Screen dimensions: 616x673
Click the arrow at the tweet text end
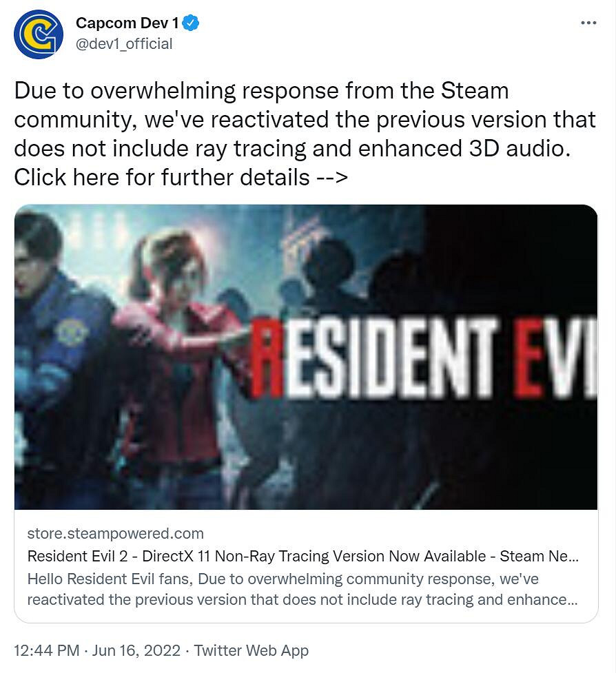(x=331, y=177)
